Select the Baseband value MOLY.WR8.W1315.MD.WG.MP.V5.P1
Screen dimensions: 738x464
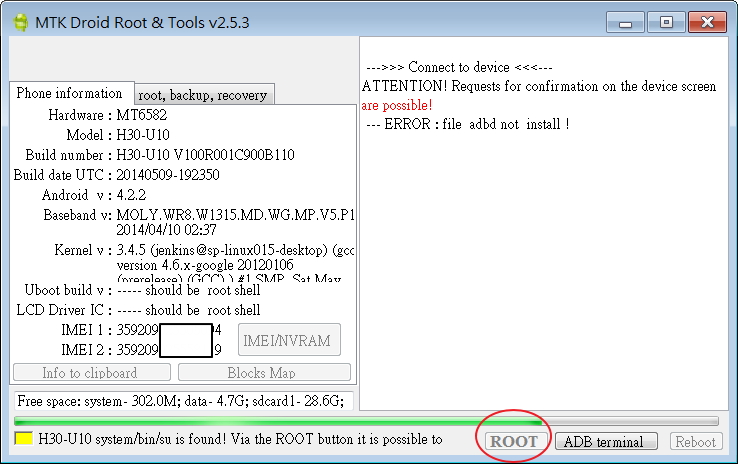coord(235,215)
